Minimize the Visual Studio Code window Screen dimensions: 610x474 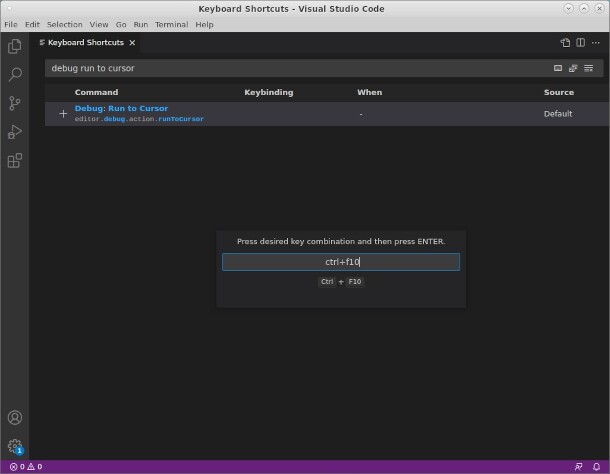pyautogui.click(x=568, y=9)
